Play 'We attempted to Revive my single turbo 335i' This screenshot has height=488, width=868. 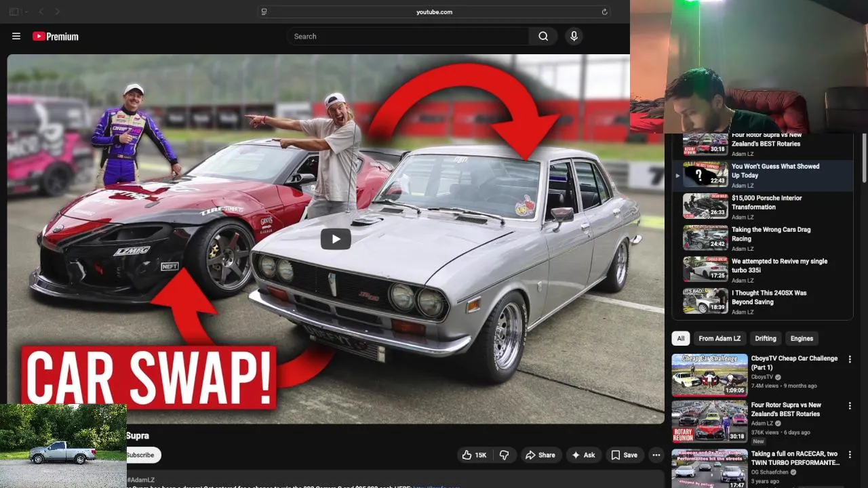[762, 270]
